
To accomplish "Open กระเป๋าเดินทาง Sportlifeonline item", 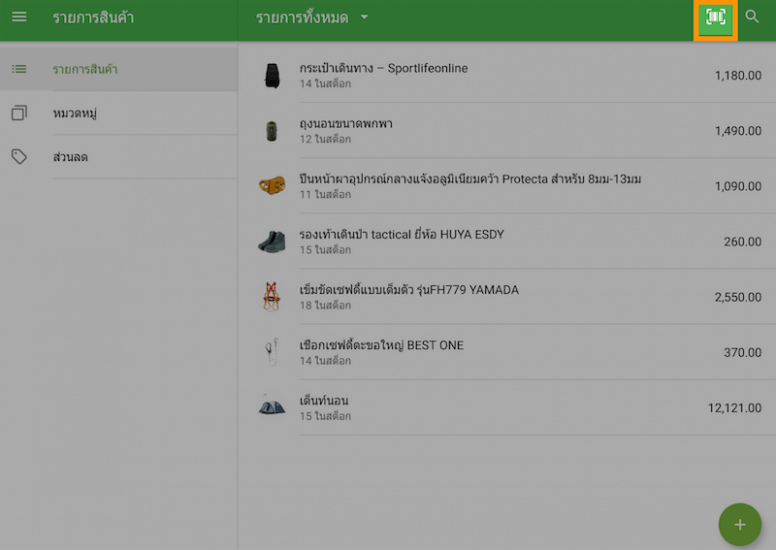I will (383, 69).
